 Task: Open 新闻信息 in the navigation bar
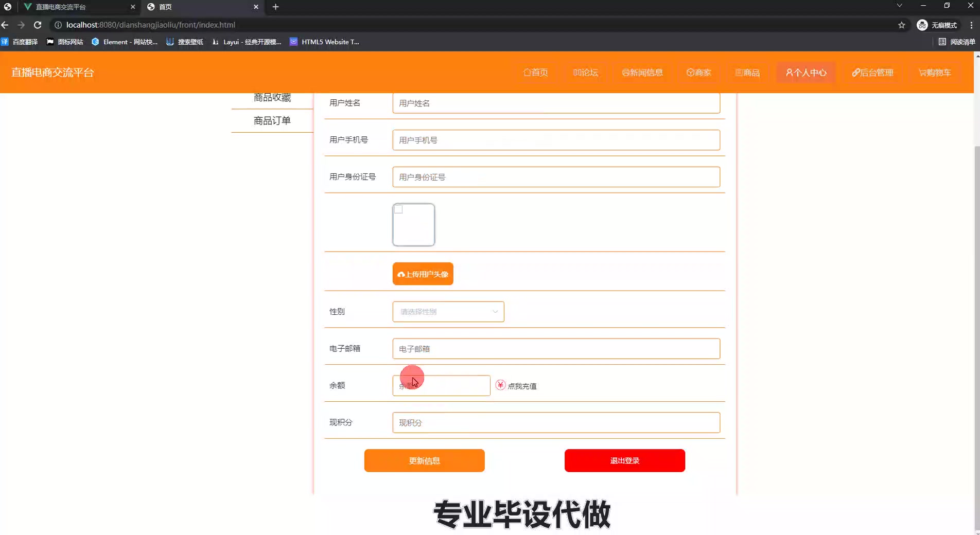tap(642, 73)
